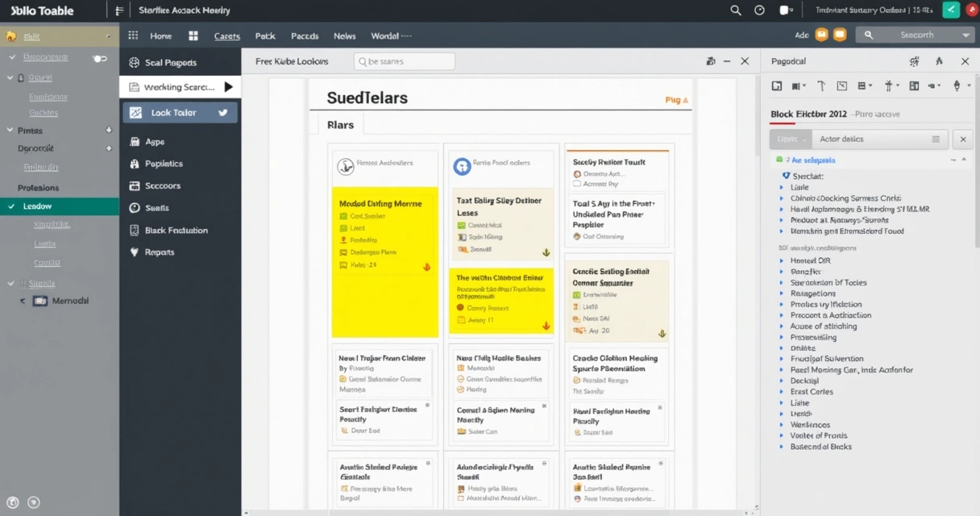
Task: Open the News menu item
Action: click(x=344, y=35)
